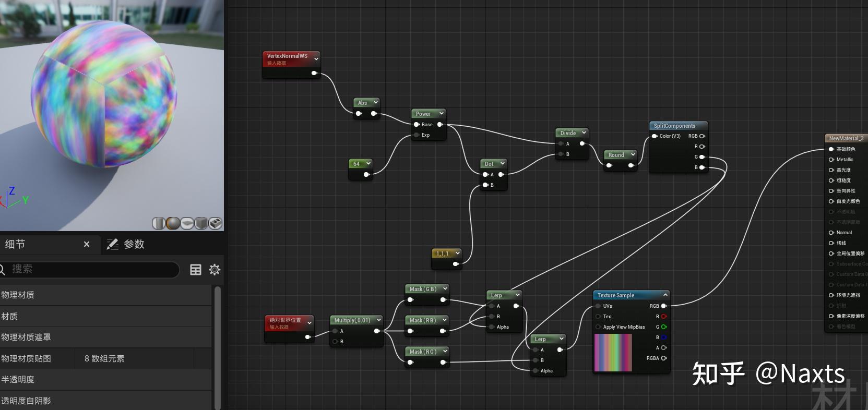Expand the 64 constant node chevron
Screen dimensions: 868x410
click(368, 163)
